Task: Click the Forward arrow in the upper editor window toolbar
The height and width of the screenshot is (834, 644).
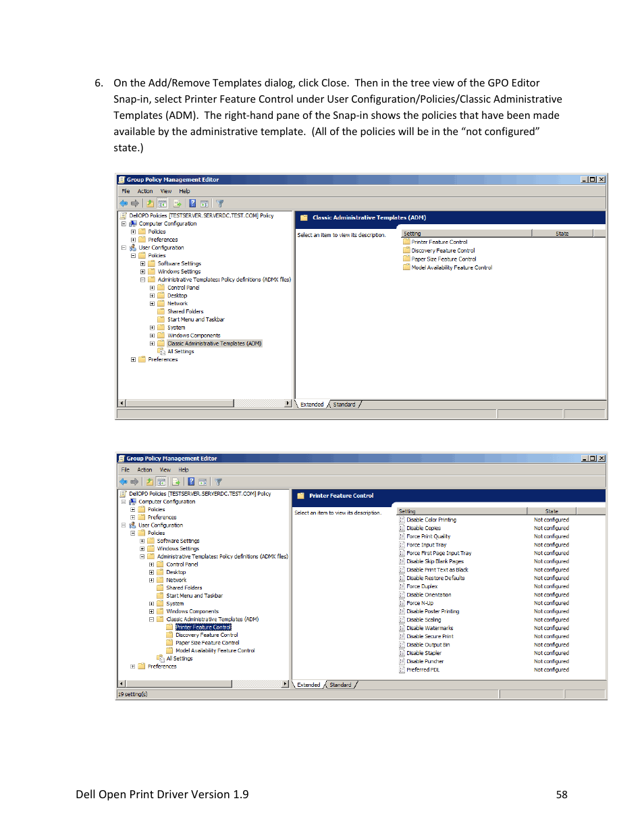Action: click(x=135, y=203)
